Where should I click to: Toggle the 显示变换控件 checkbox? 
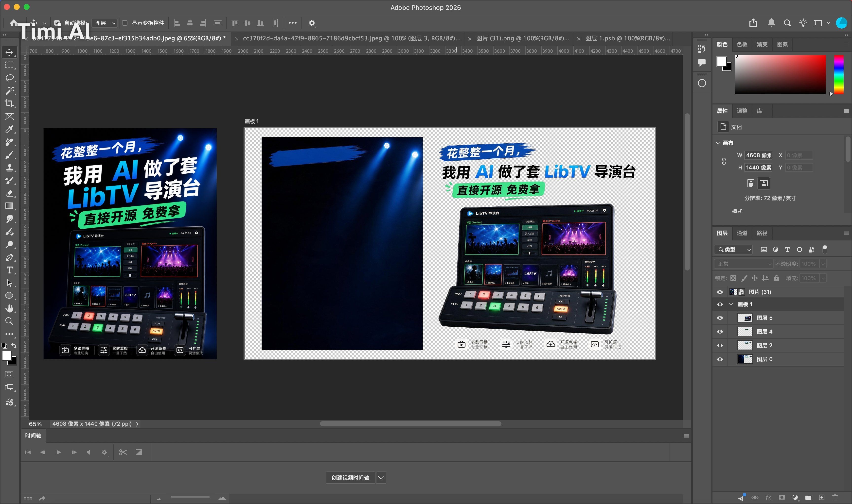[x=125, y=23]
